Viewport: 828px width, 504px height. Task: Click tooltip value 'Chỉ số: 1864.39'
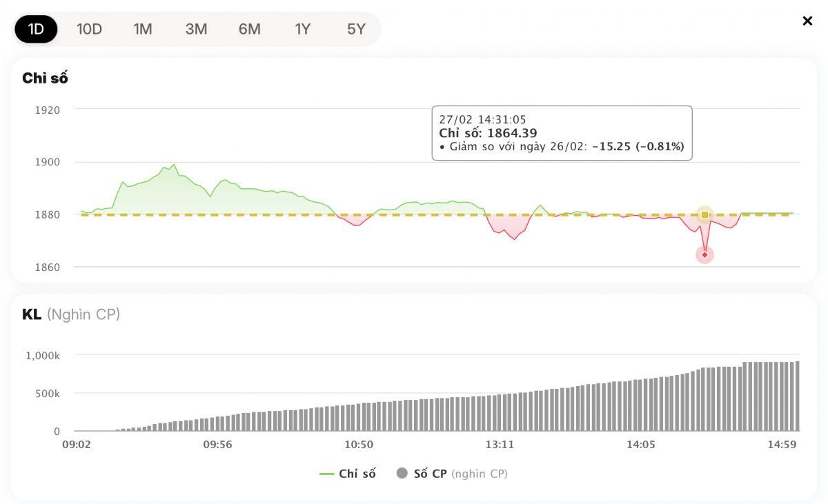[x=488, y=133]
